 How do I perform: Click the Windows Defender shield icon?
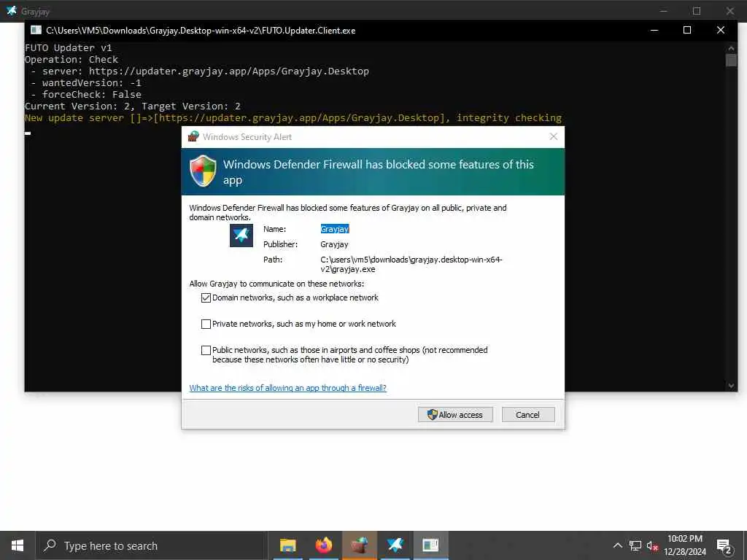pos(203,171)
